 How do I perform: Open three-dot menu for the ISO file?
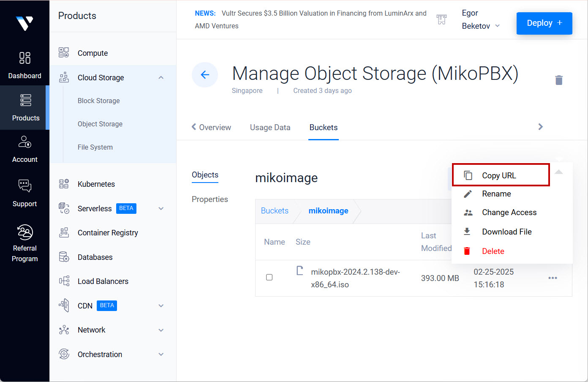[x=553, y=278]
